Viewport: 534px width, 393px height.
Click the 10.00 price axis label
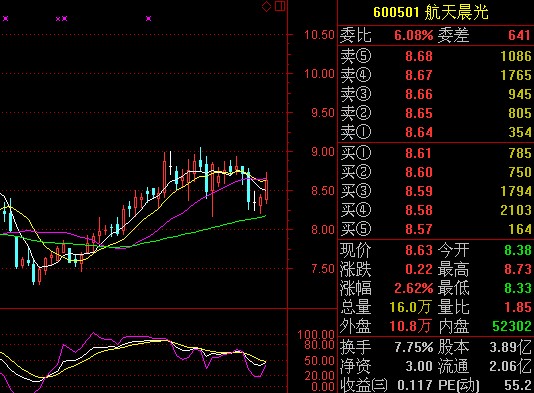pos(319,74)
